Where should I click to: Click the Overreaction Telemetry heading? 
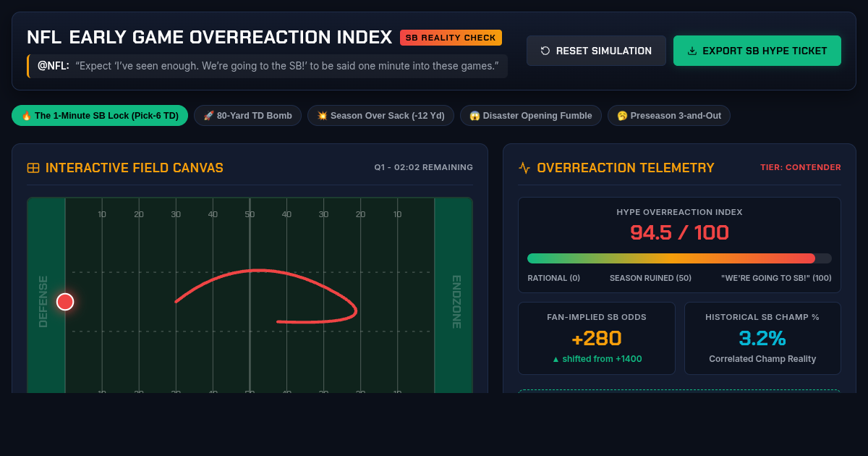(x=626, y=168)
